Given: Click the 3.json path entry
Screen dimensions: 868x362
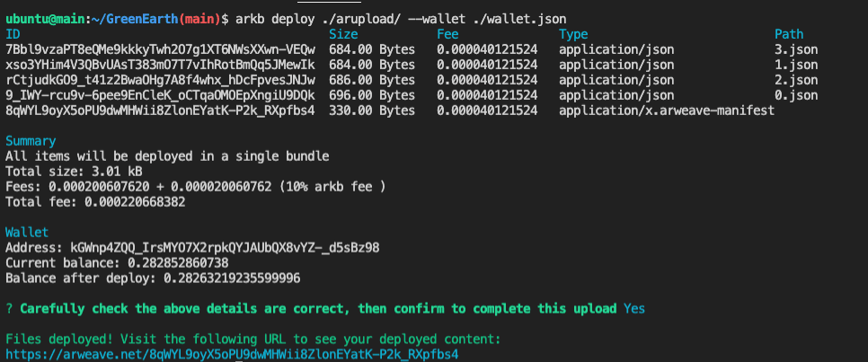Looking at the screenshot, I should tap(796, 49).
